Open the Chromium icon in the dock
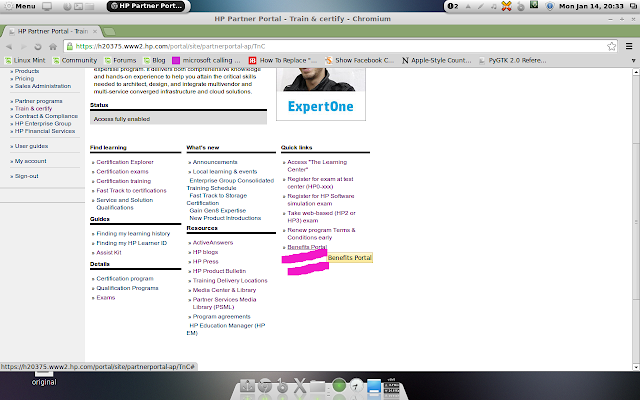This screenshot has height=400, width=640. pos(265,386)
